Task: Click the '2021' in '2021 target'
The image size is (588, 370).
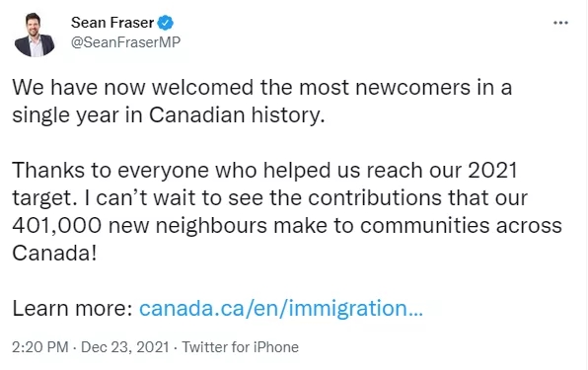Action: coord(492,170)
